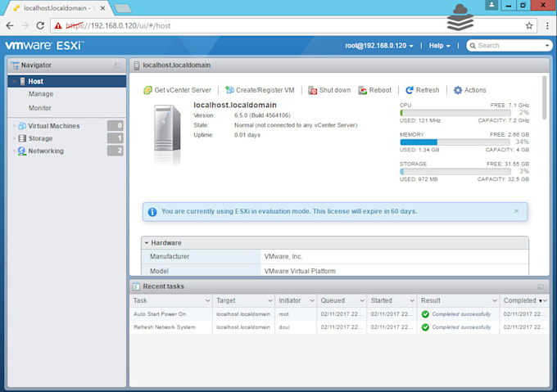Minimize the Recent tasks panel
Viewport: 557px width, 392px height.
pos(541,286)
